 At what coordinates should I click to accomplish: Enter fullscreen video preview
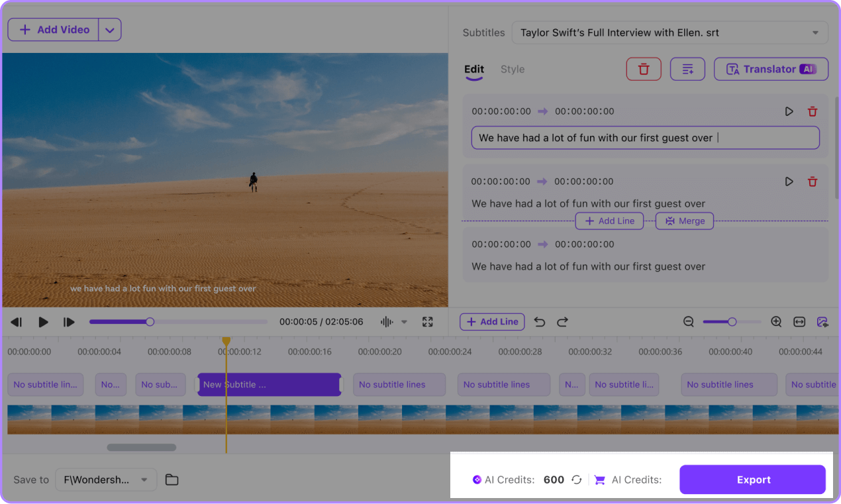[x=427, y=322]
